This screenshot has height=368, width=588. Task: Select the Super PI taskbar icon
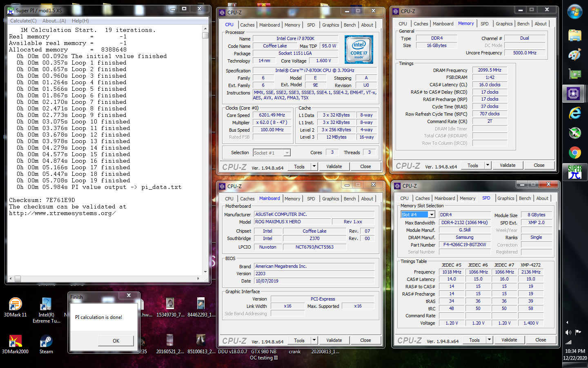[x=575, y=172]
